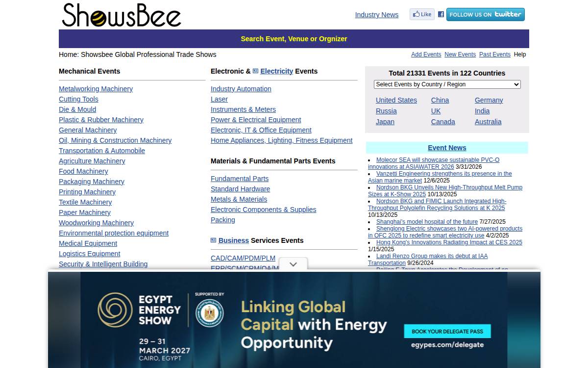The image size is (588, 368).
Task: Open Laser category
Action: click(x=219, y=99)
